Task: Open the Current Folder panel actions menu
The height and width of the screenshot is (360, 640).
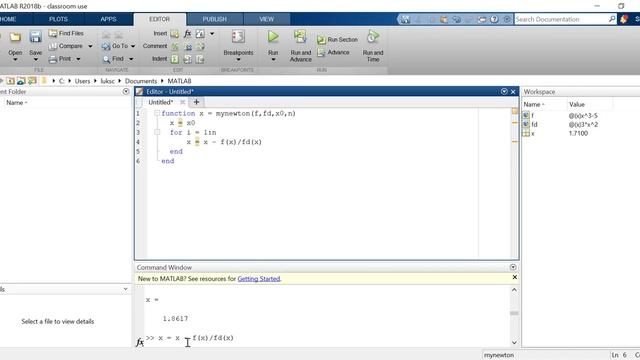Action: 126,91
